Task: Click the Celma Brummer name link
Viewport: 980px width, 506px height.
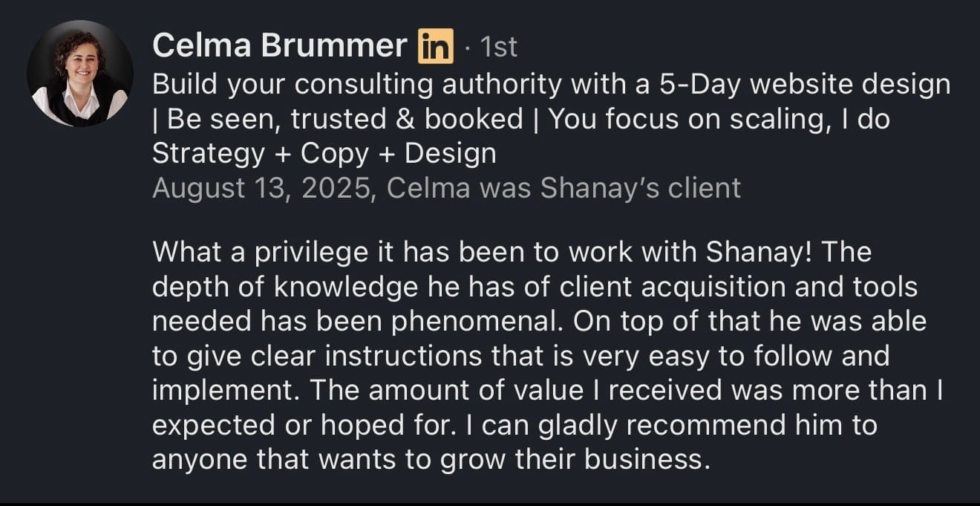Action: (x=279, y=47)
